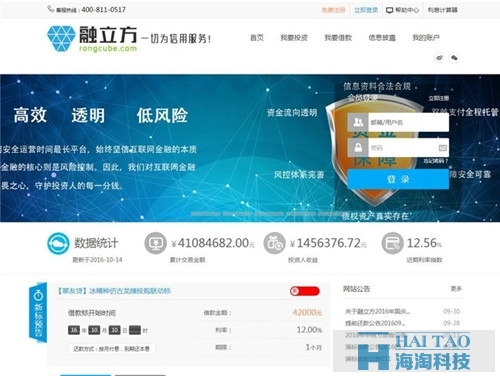
Task: Click the phone hotline icon
Action: [51, 9]
